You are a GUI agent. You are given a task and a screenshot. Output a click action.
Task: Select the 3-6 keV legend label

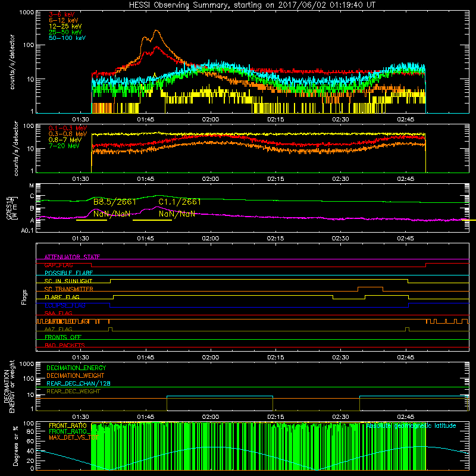[61, 14]
